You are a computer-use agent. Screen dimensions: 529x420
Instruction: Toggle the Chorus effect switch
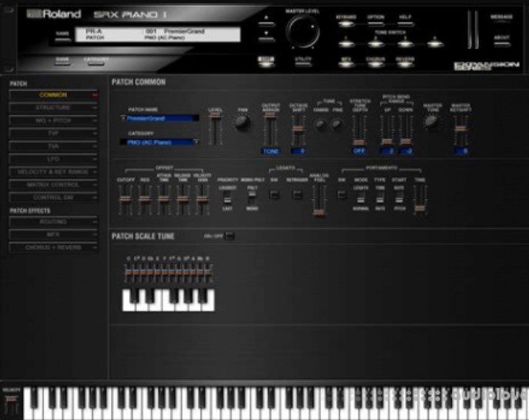(x=376, y=64)
